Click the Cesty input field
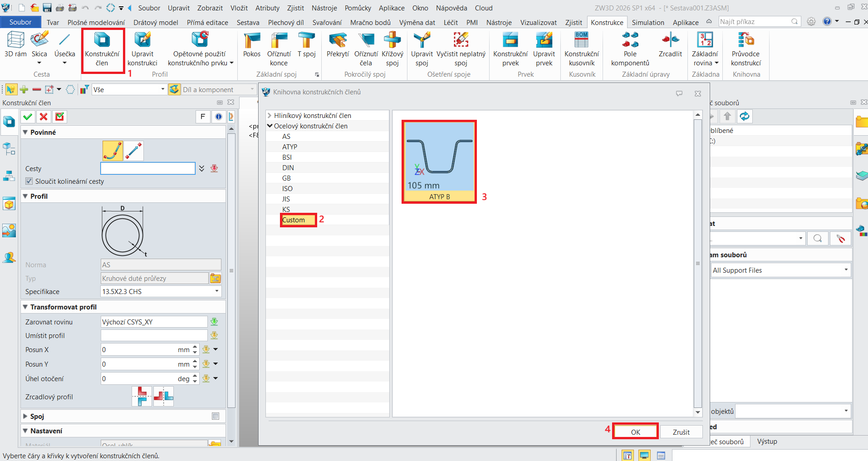The width and height of the screenshot is (868, 461). pos(148,168)
